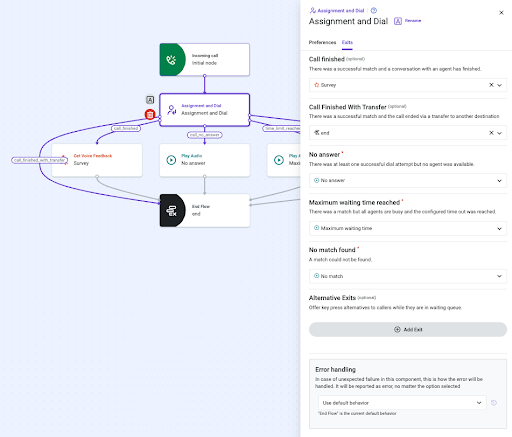Clear the Survey selection in Call finished
Image resolution: width=512 pixels, height=437 pixels.
coord(491,85)
